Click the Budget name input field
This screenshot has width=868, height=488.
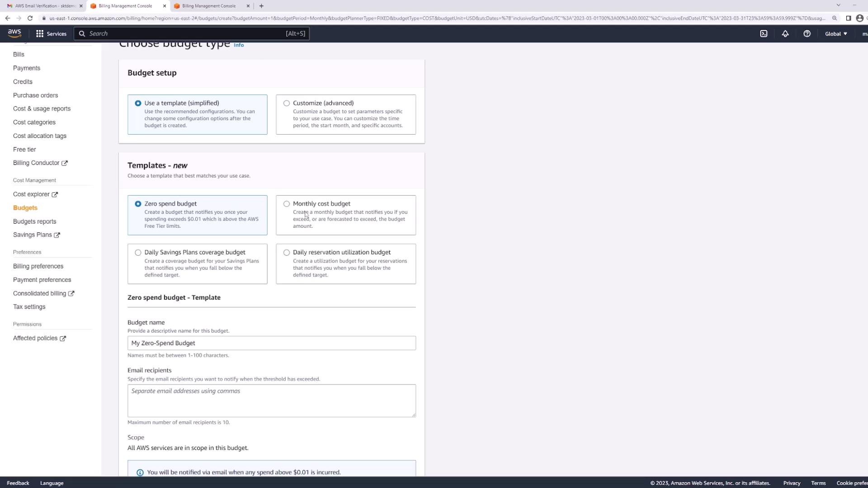point(271,343)
